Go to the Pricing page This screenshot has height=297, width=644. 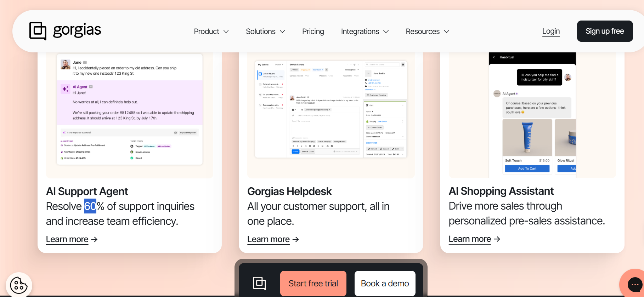point(313,32)
